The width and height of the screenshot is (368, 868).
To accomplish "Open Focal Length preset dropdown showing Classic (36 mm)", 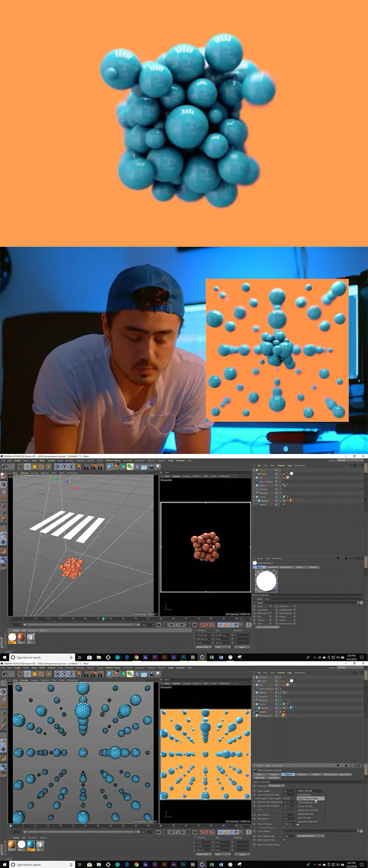I will tap(311, 791).
